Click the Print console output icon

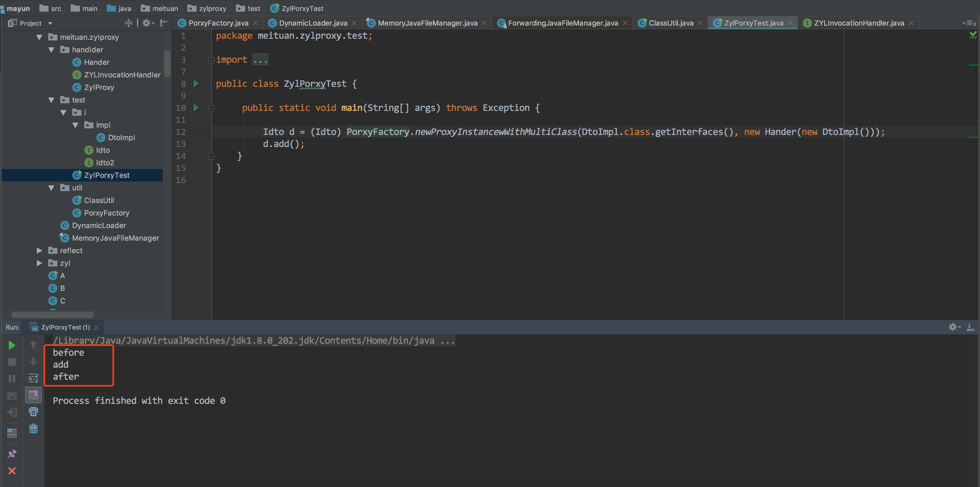(x=33, y=412)
